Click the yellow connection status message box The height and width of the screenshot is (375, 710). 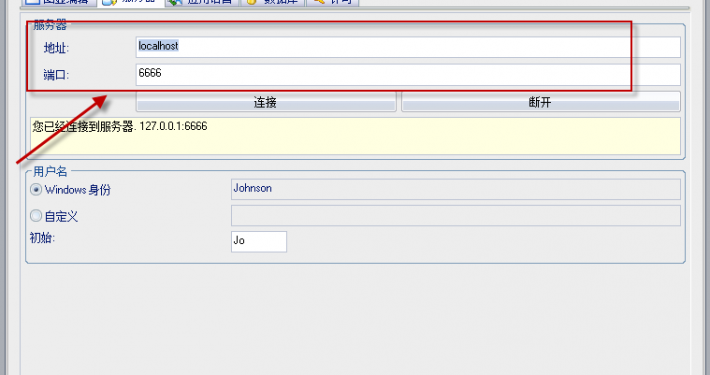point(355,136)
